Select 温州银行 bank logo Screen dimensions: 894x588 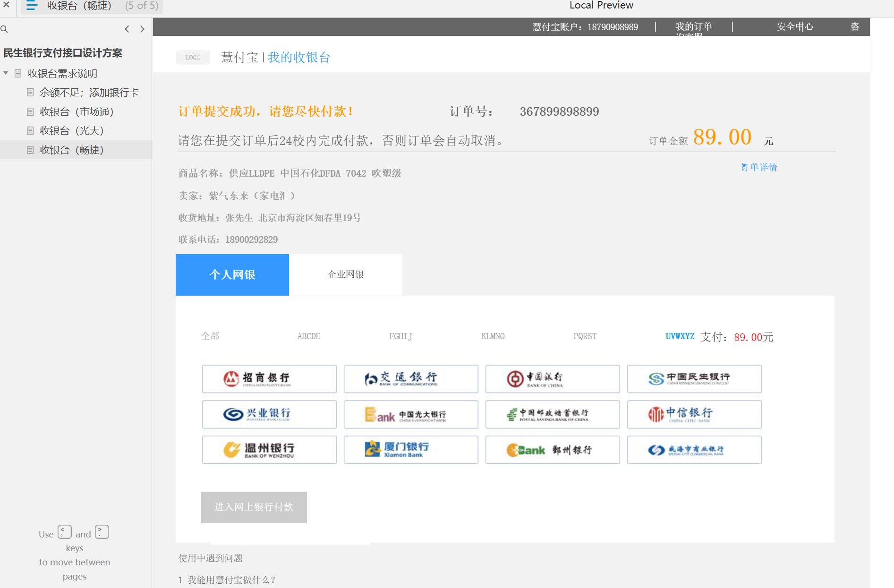click(x=269, y=450)
